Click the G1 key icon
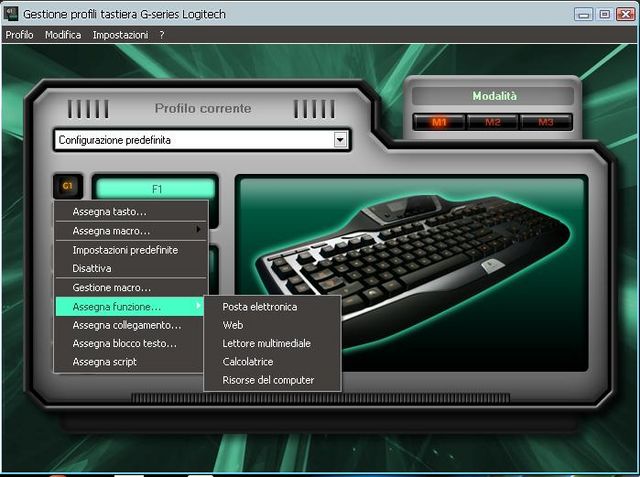This screenshot has width=640, height=477. (x=68, y=187)
